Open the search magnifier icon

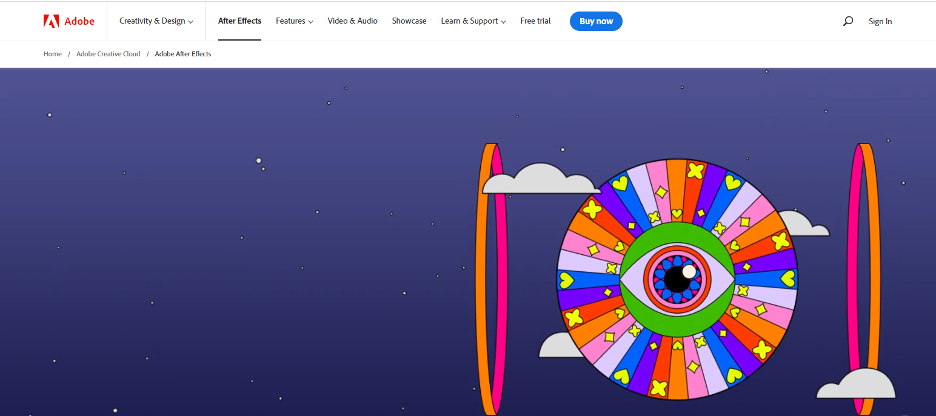pyautogui.click(x=848, y=21)
